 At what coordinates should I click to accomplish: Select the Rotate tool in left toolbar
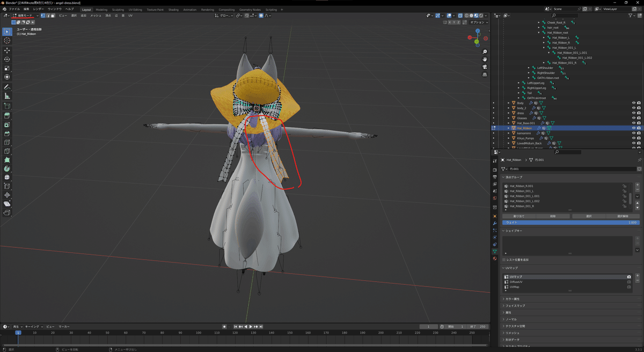[7, 59]
